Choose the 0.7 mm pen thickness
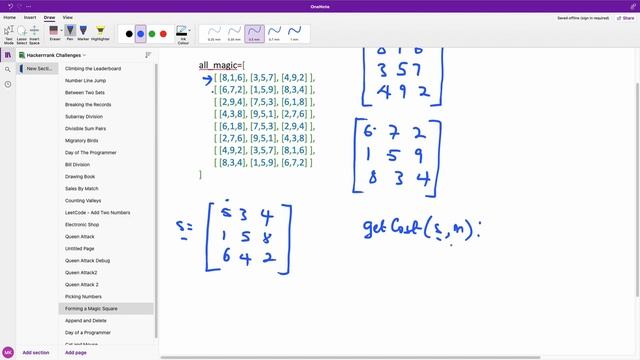The image size is (640, 360). click(x=274, y=34)
